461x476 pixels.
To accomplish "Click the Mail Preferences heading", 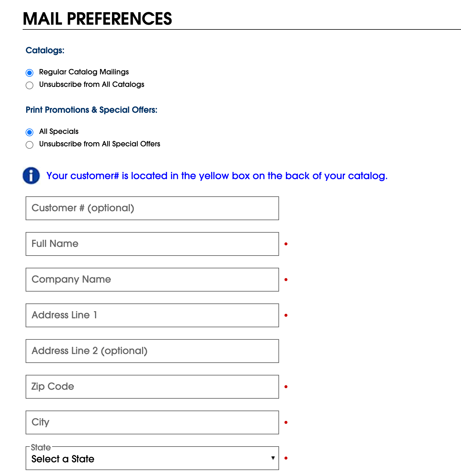I will pyautogui.click(x=97, y=19).
